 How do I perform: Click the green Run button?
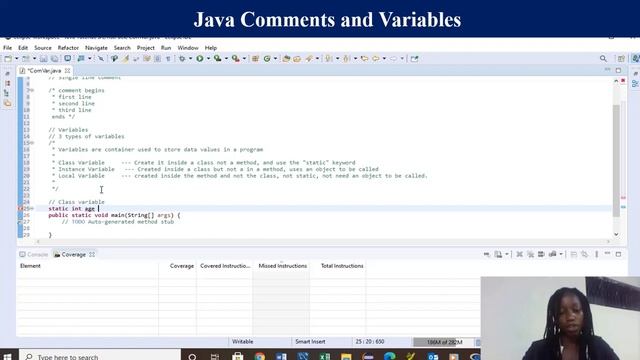click(x=200, y=59)
